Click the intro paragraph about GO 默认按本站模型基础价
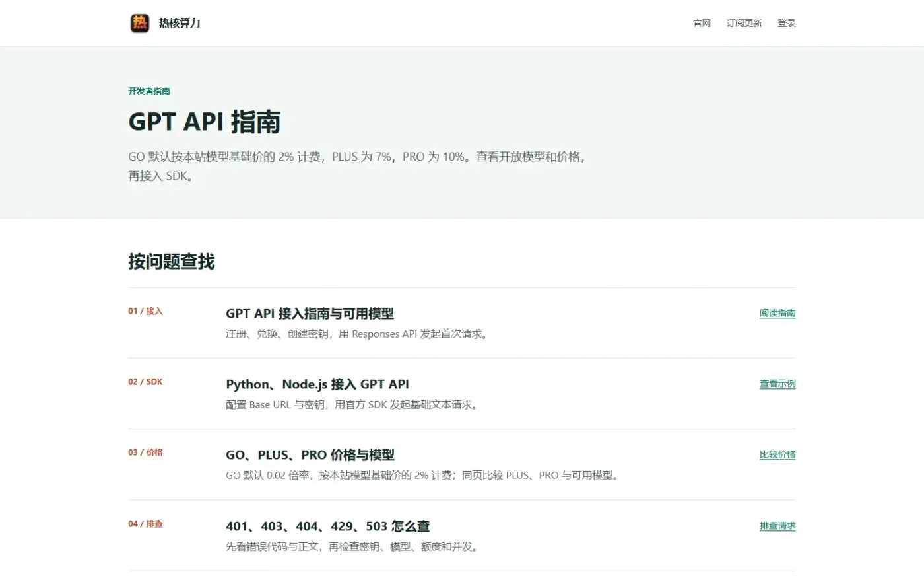Viewport: 924px width, 578px height. [357, 166]
